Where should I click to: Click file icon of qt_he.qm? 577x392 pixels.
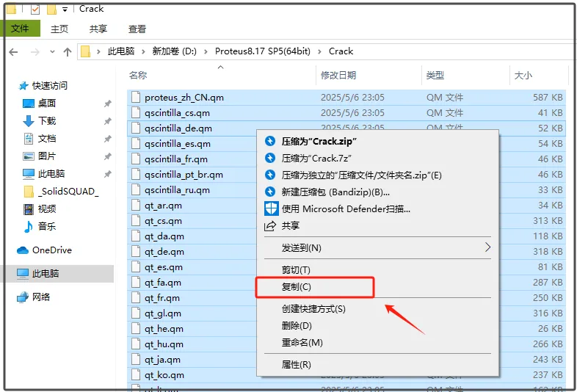pyautogui.click(x=136, y=328)
